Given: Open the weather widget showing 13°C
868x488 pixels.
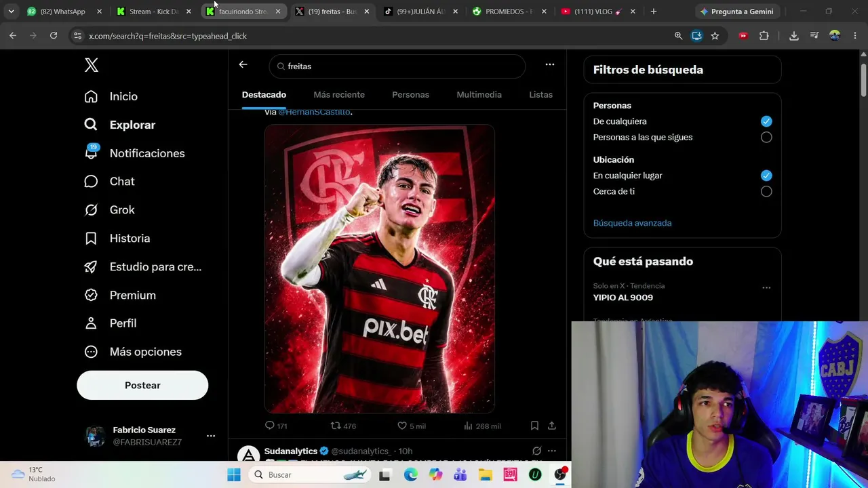Looking at the screenshot, I should pyautogui.click(x=34, y=474).
